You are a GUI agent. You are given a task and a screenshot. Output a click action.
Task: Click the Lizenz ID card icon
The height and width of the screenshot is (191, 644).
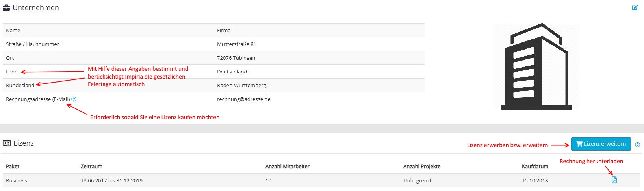pos(7,143)
